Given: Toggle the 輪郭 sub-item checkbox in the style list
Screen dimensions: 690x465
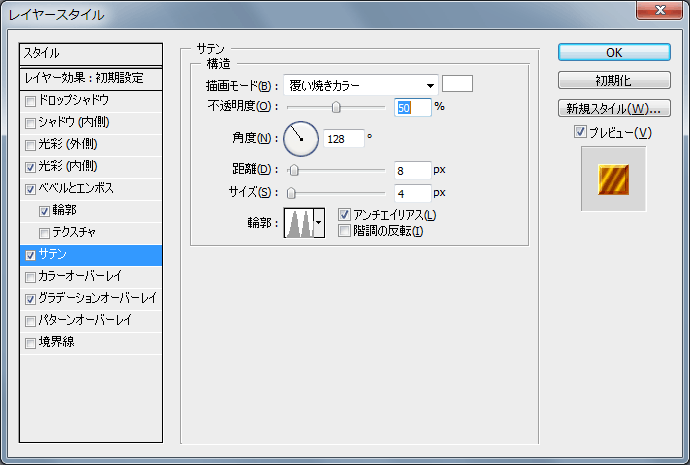Looking at the screenshot, I should coord(44,212).
